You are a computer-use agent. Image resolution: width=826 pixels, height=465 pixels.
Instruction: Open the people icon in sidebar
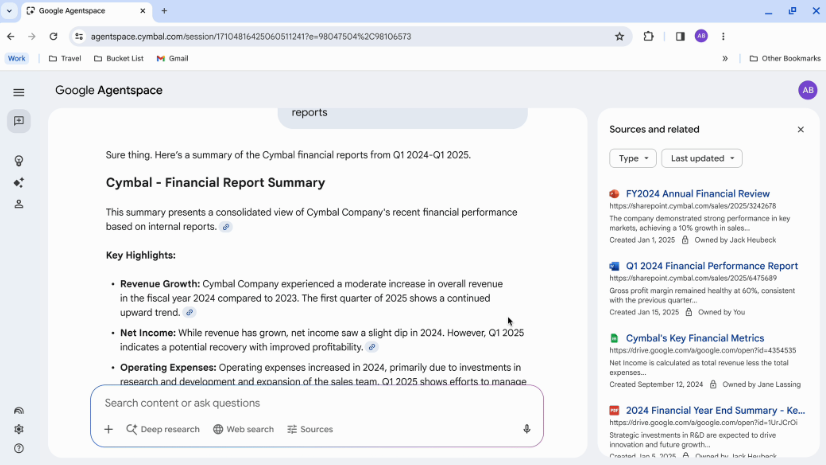coord(18,204)
